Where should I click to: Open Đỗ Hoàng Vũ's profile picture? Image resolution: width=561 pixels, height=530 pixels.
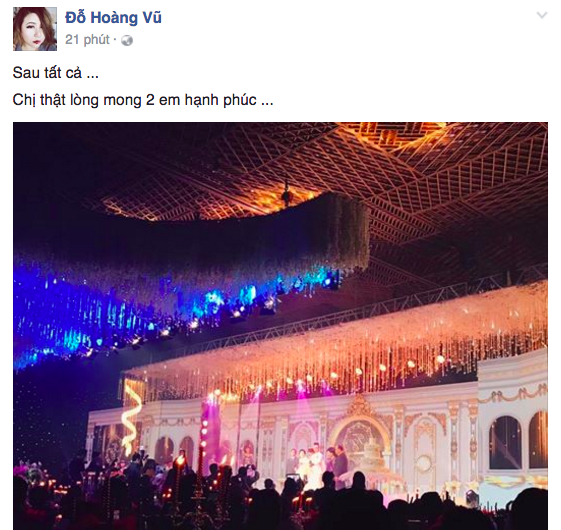point(35,29)
